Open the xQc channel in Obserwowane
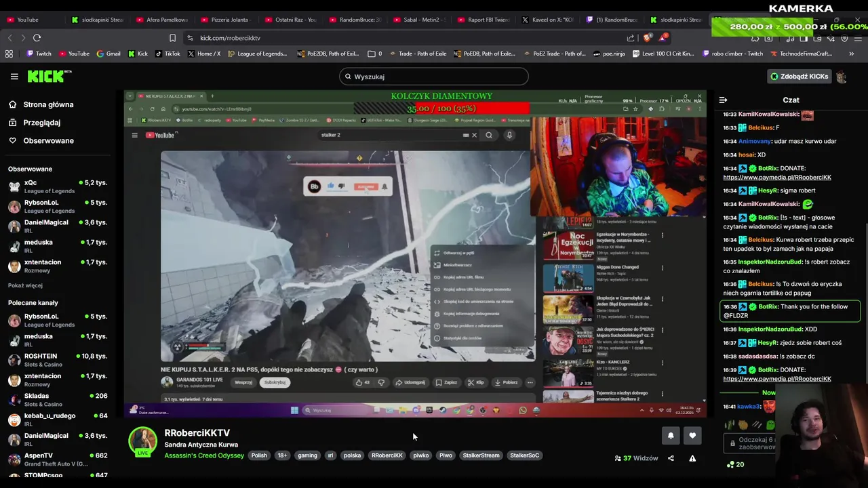Viewport: 868px width, 488px height. pyautogui.click(x=58, y=186)
